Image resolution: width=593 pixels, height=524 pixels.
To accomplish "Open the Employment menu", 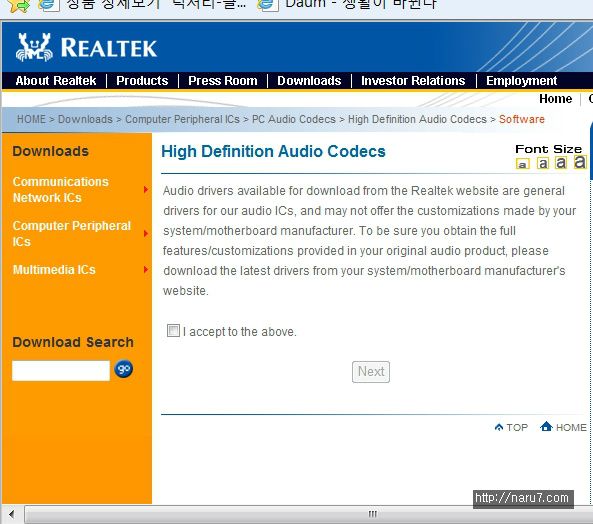I will pos(522,81).
